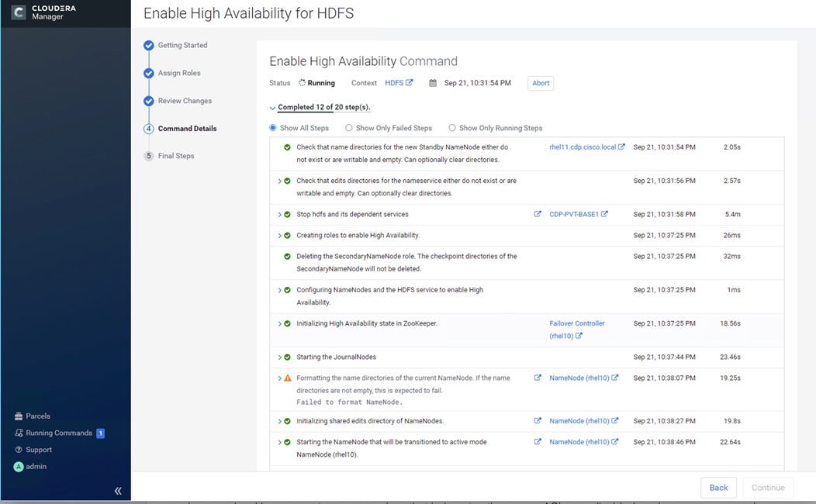Select the Command Details wizard step
This screenshot has width=816, height=504.
tap(188, 129)
